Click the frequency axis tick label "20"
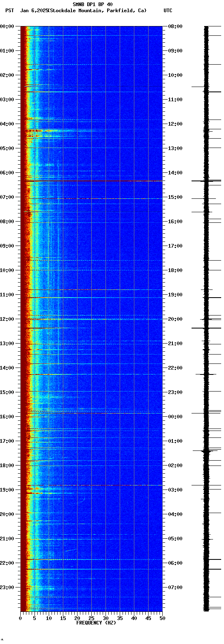Image resolution: width=224 pixels, height=644 pixels. (77, 618)
